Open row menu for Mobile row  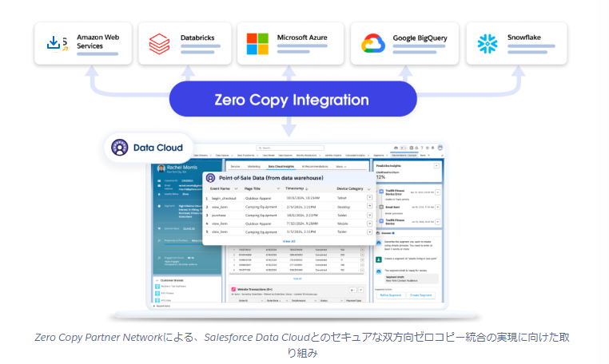pyautogui.click(x=369, y=224)
